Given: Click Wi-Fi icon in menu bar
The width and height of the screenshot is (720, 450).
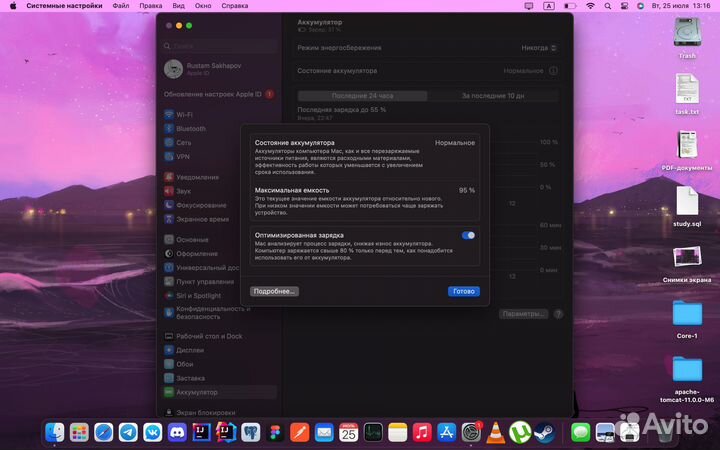Looking at the screenshot, I should (x=591, y=6).
